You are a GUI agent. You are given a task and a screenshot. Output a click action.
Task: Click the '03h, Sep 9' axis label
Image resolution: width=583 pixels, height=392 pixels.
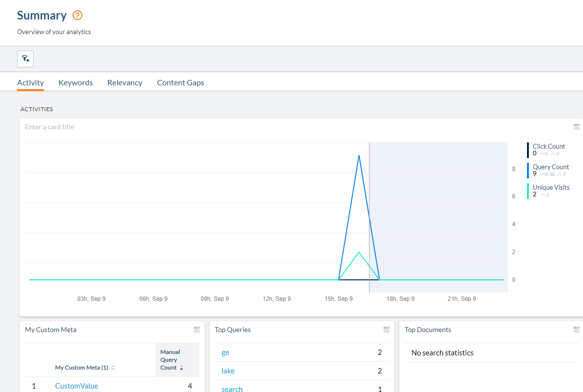tap(92, 299)
